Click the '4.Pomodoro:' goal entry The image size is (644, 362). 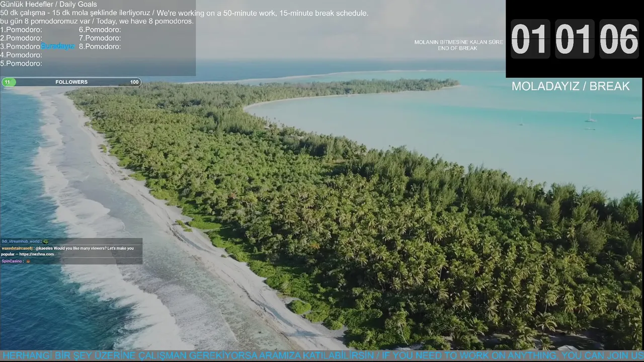click(21, 55)
